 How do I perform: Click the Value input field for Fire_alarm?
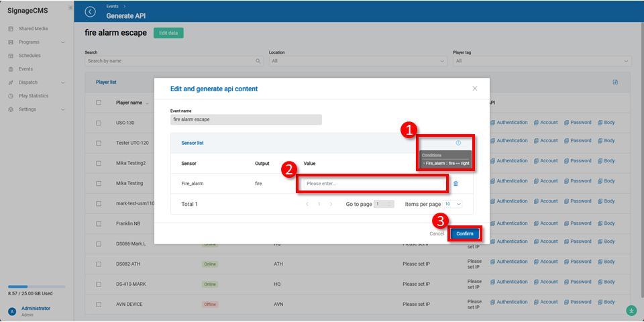pyautogui.click(x=372, y=183)
